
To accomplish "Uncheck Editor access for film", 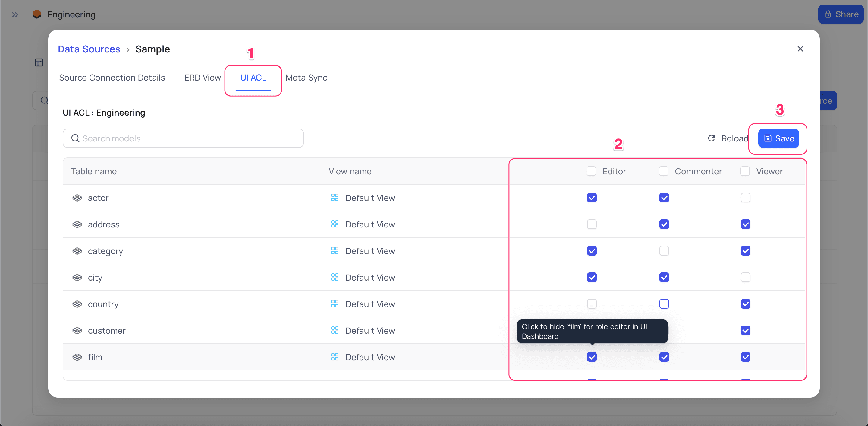I will (x=592, y=357).
